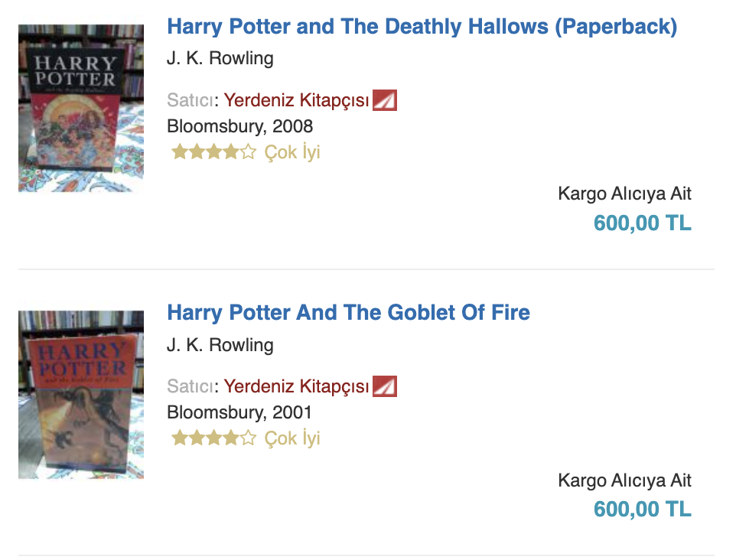Select author J. K. Rowling in Goblet of Fire listing
Screen dimensions: 736x560
point(220,345)
